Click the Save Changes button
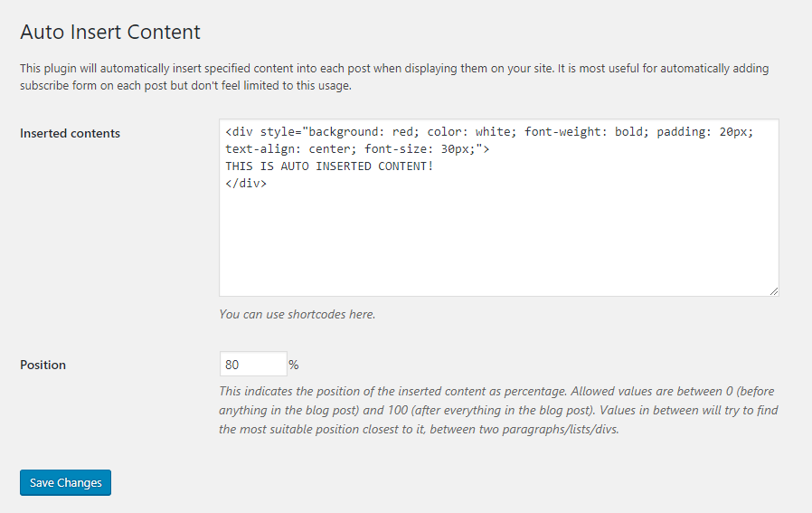812x513 pixels. [65, 482]
